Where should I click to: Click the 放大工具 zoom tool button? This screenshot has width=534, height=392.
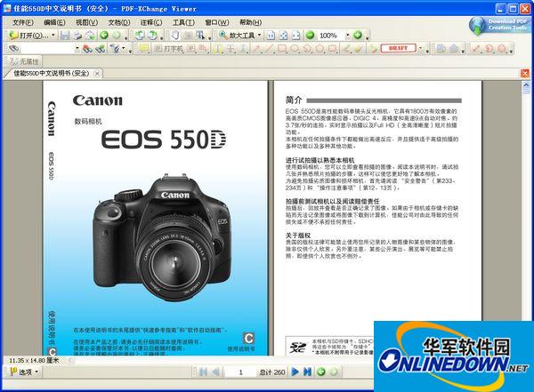point(237,35)
